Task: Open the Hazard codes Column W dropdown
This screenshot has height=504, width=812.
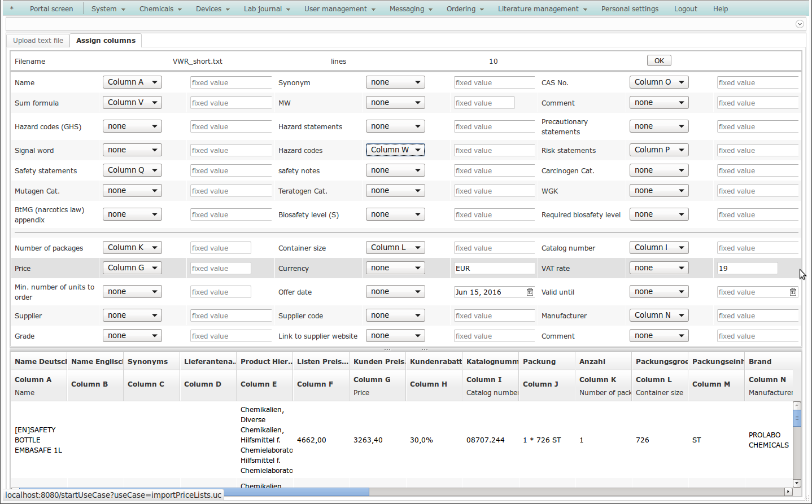Action: (x=395, y=150)
